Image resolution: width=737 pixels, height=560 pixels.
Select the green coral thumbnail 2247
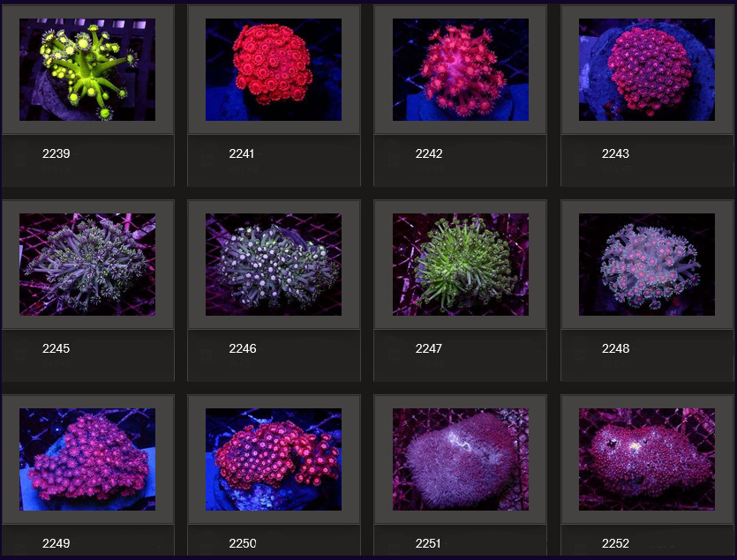coord(461,265)
